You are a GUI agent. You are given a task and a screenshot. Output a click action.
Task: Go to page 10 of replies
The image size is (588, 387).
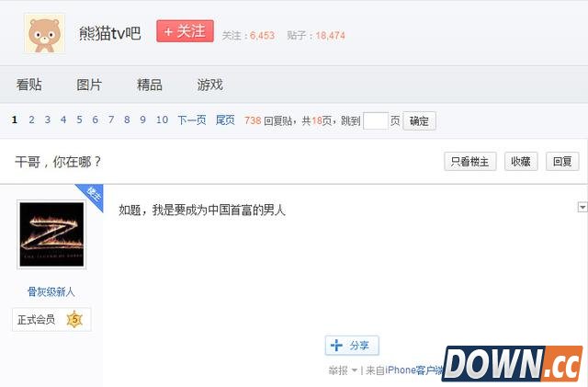click(x=162, y=120)
